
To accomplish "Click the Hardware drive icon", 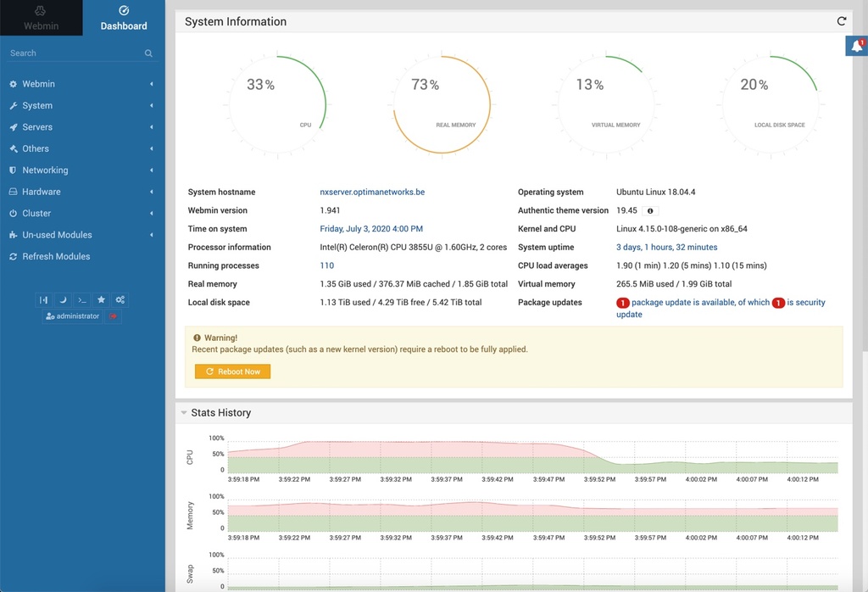I will tap(13, 192).
